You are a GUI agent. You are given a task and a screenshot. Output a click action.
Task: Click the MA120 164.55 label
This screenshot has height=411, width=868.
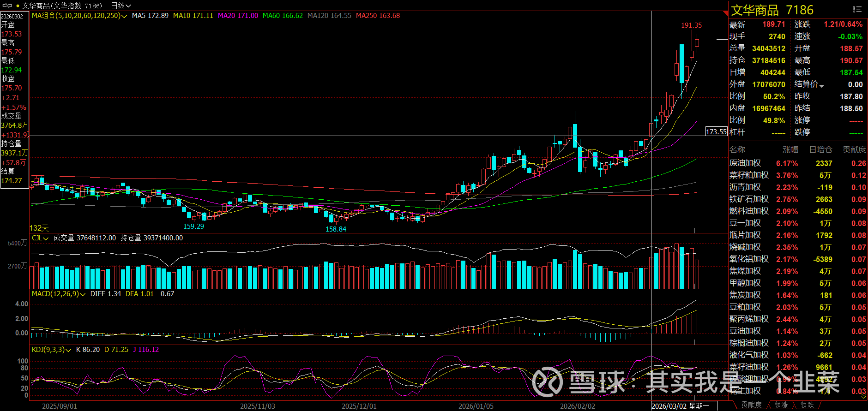coord(329,16)
